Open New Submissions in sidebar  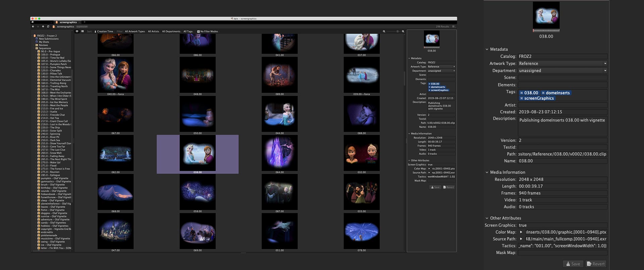[49, 39]
